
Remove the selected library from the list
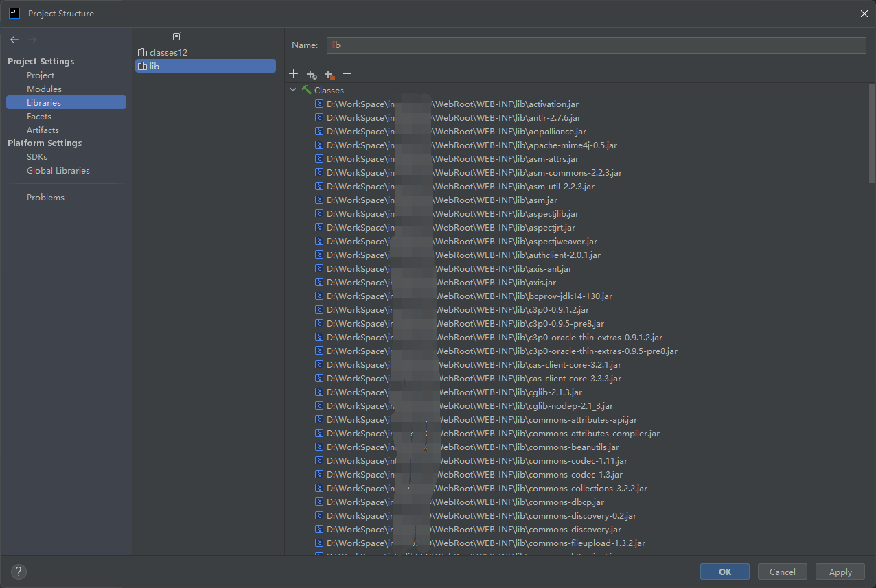(x=159, y=36)
